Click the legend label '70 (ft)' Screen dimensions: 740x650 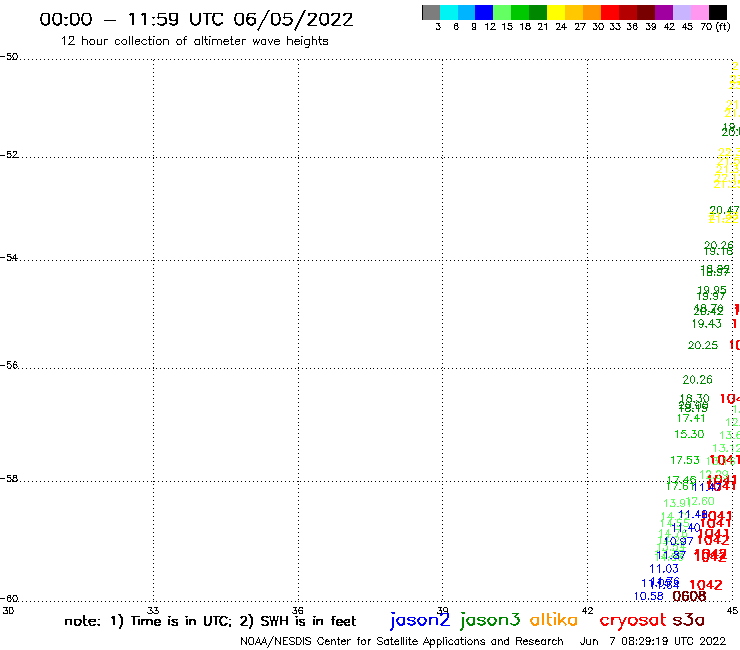(715, 27)
